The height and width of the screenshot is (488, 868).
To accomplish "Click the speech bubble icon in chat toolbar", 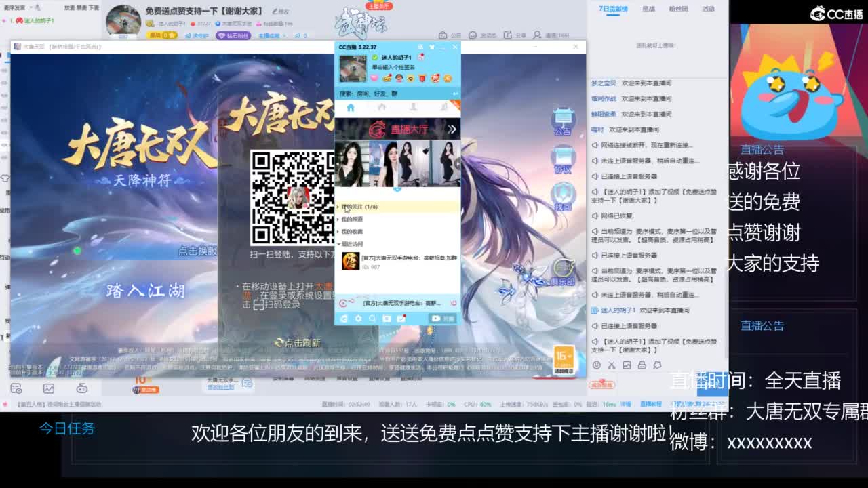I will (657, 365).
